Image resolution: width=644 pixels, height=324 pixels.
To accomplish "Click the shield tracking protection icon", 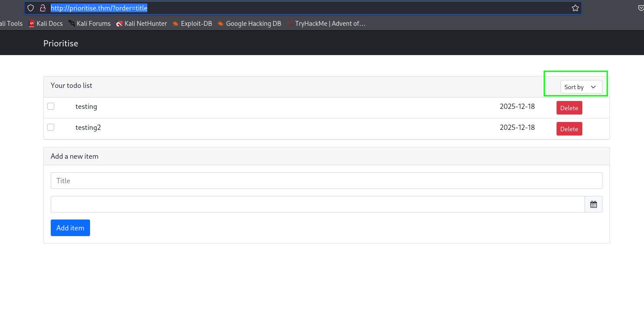I will (31, 8).
